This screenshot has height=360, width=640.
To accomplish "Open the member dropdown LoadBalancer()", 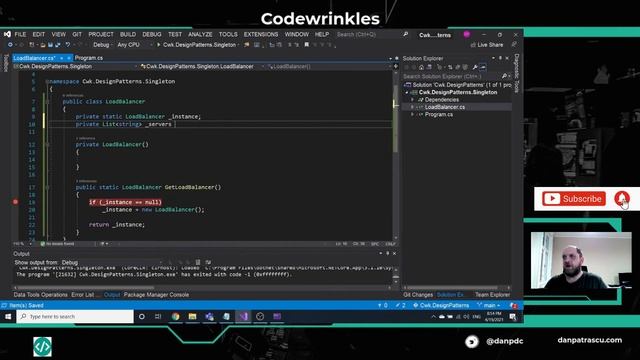I will pos(328,66).
